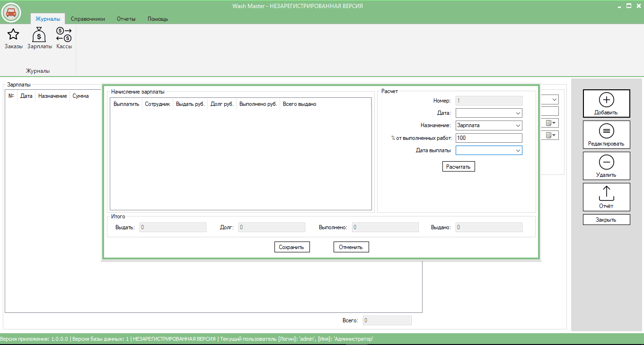Click the Сохранить button
Screen dimensions: 644x345
click(292, 247)
